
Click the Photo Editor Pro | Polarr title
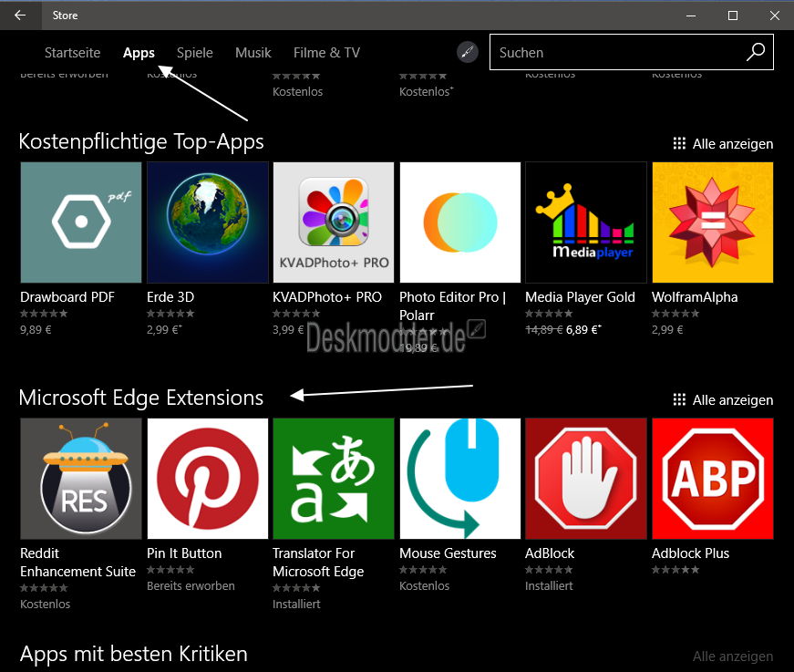coord(453,305)
